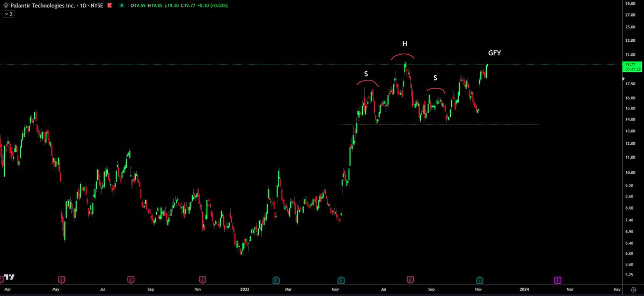Click the 2023 year label on time axis
Screen dimensions: 644x296
click(x=245, y=289)
